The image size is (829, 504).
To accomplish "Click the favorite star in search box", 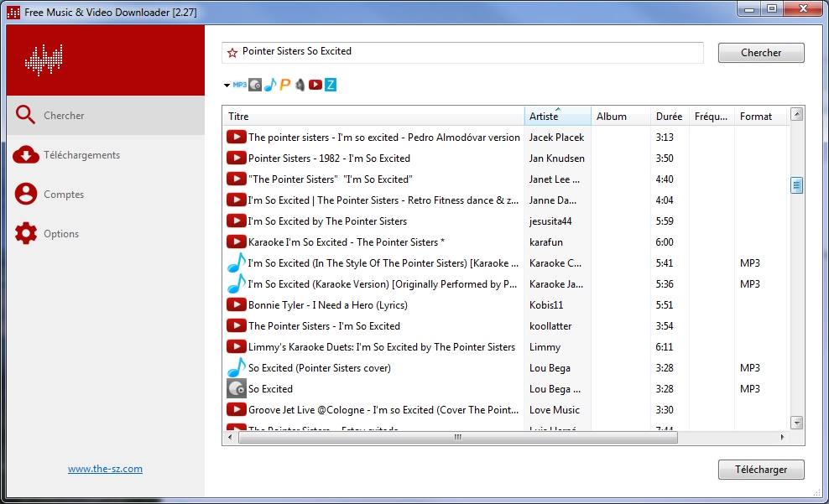I will (x=232, y=52).
